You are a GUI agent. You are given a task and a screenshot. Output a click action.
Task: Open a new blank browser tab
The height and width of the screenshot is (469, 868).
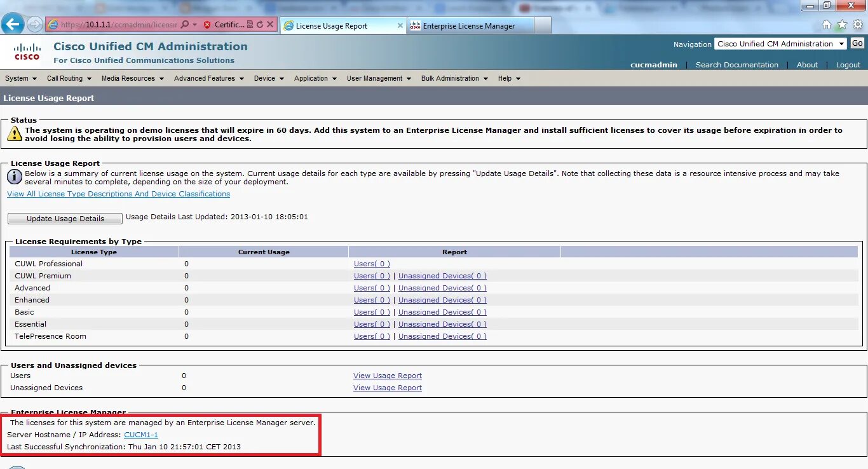542,25
